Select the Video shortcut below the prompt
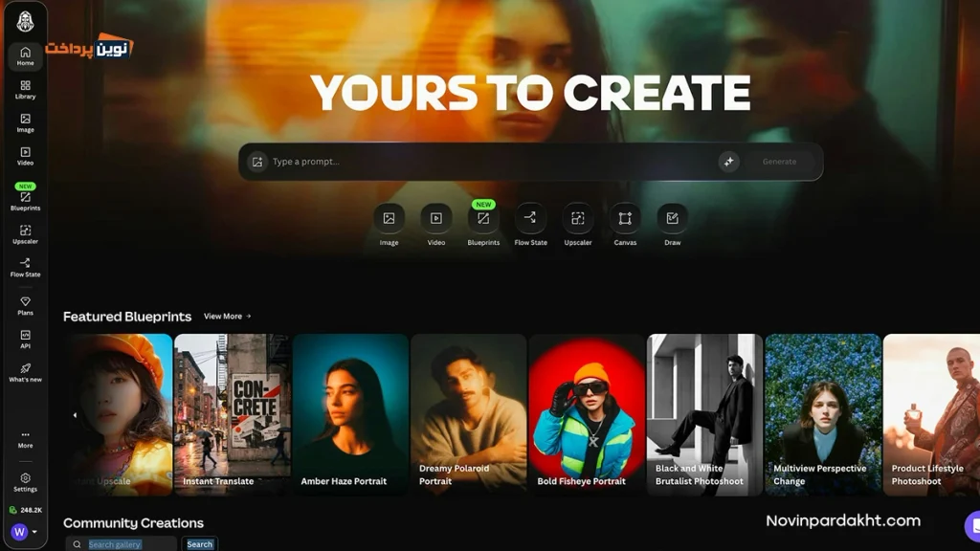The height and width of the screenshot is (551, 980). [x=436, y=225]
